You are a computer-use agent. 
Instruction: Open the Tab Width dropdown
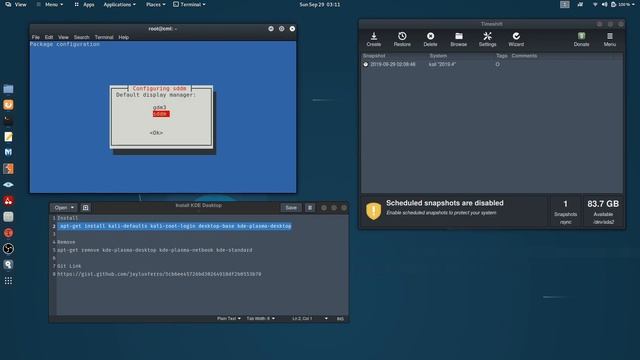[260, 318]
